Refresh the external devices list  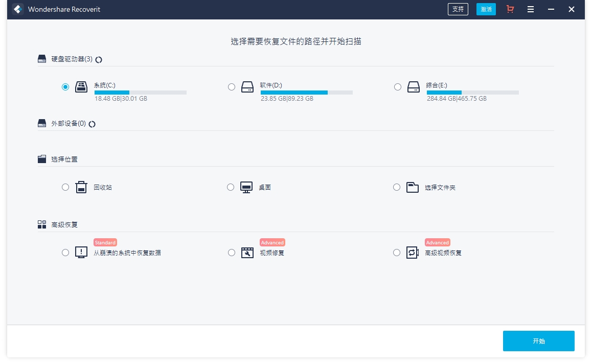coord(93,124)
